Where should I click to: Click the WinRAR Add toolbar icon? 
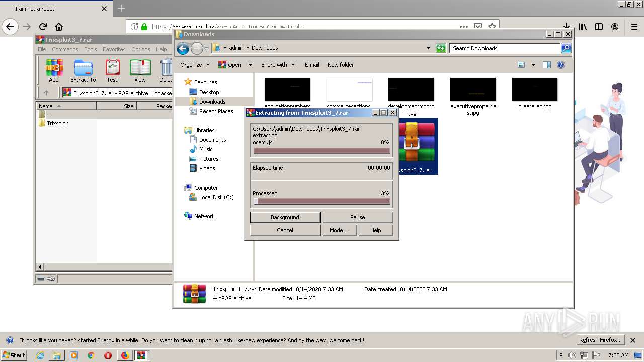pos(54,71)
